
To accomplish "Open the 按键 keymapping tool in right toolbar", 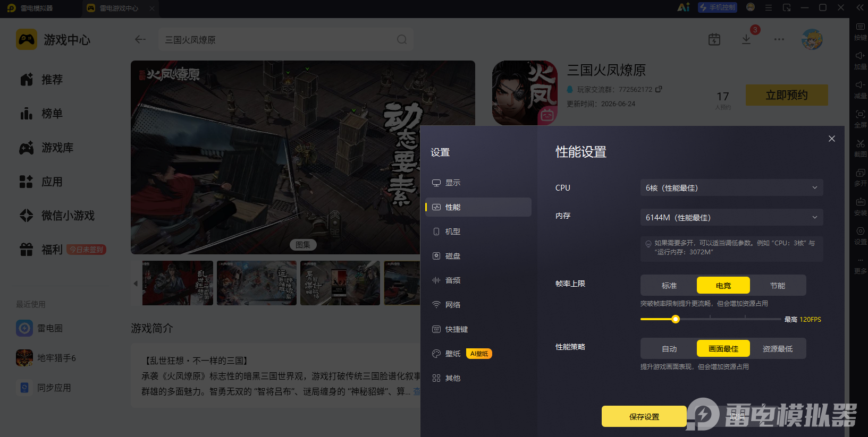I will click(860, 31).
